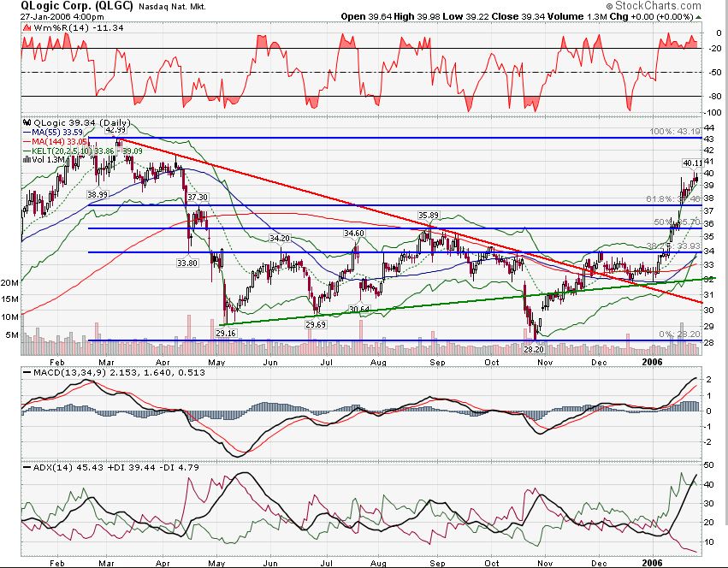Viewport: 728px width, 568px height.
Task: Click the Close 39.34 value
Action: pyautogui.click(x=518, y=17)
